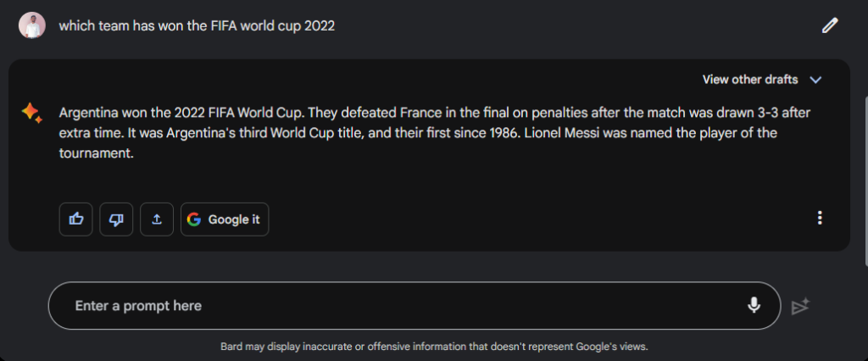Focus the "Enter a prompt here" field
This screenshot has height=361, width=868.
[x=398, y=305]
